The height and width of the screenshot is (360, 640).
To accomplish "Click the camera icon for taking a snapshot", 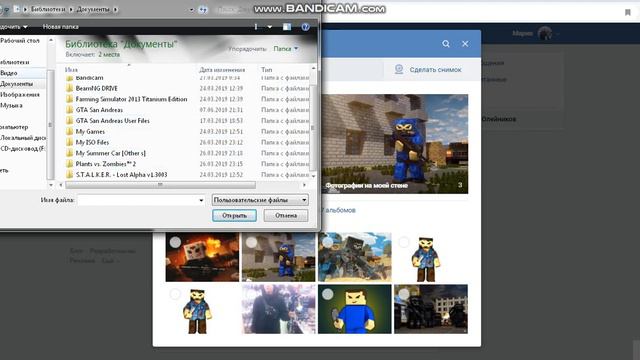I will [399, 69].
